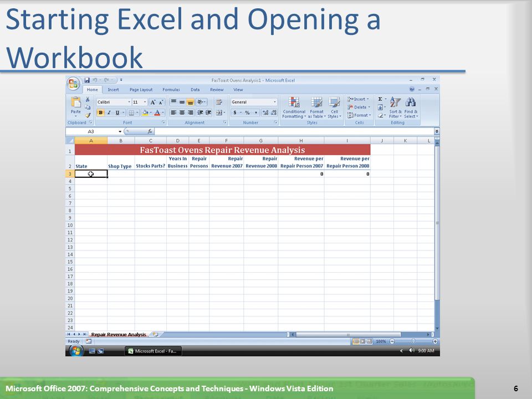532x399 pixels.
Task: Click Delete in the Cells group
Action: pos(359,107)
